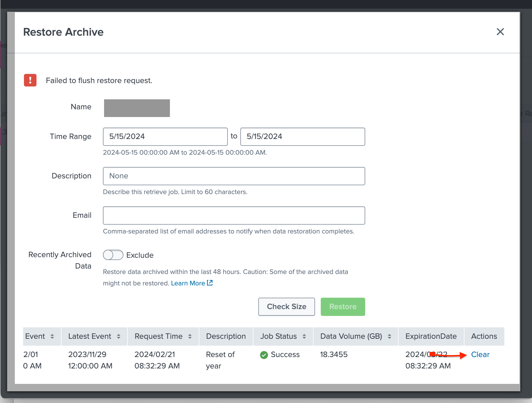
Task: Close the Restore Archive dialog
Action: pyautogui.click(x=500, y=32)
